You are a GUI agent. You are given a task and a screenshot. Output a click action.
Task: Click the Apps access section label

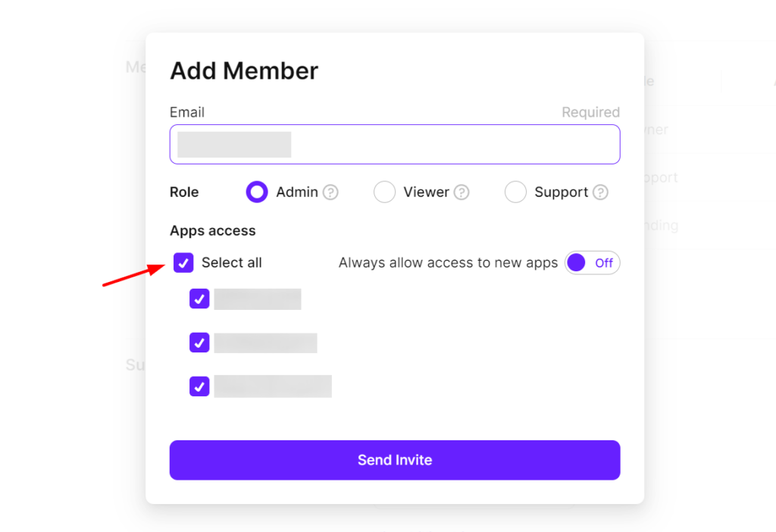[x=213, y=230]
